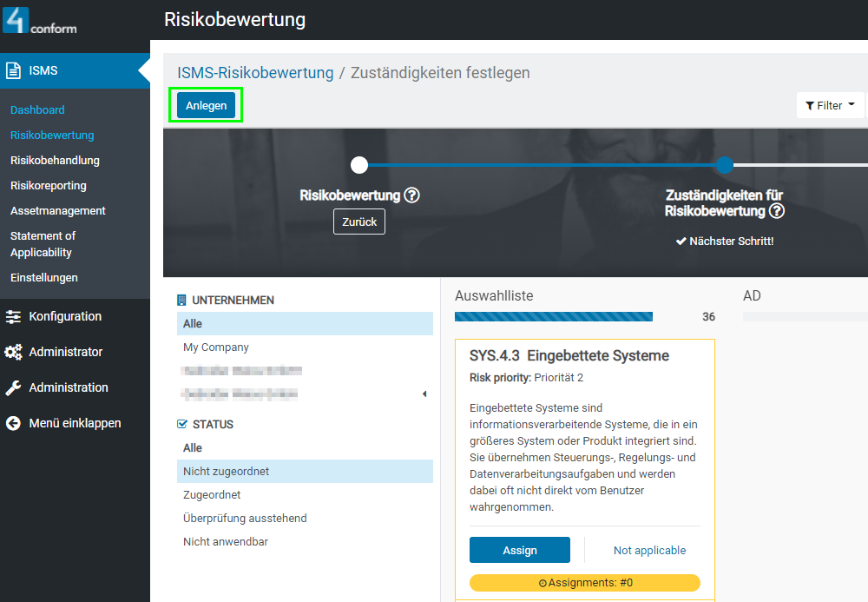The height and width of the screenshot is (602, 868).
Task: Click the Zuständigkeiten step marker on timeline
Action: pyautogui.click(x=725, y=165)
